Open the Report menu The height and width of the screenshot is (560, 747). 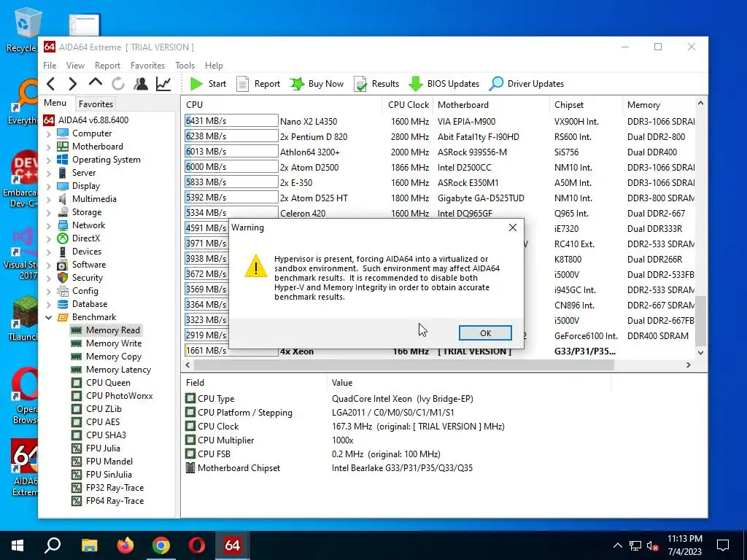click(108, 65)
